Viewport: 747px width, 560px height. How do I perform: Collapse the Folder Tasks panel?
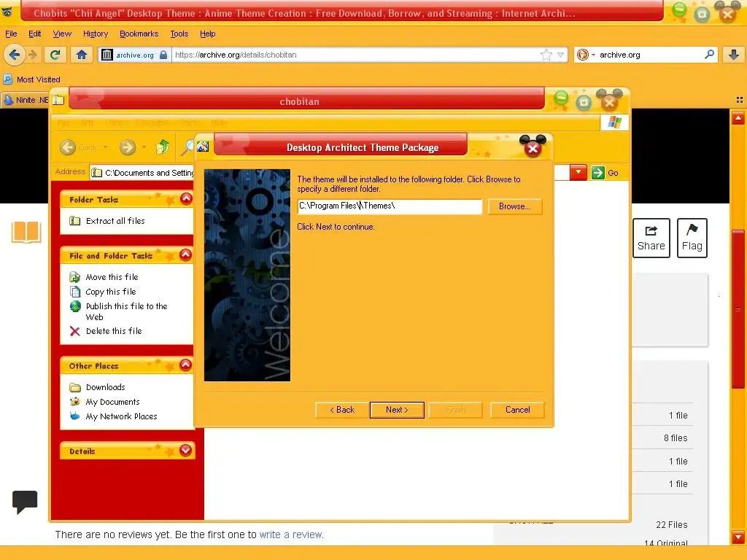point(186,199)
